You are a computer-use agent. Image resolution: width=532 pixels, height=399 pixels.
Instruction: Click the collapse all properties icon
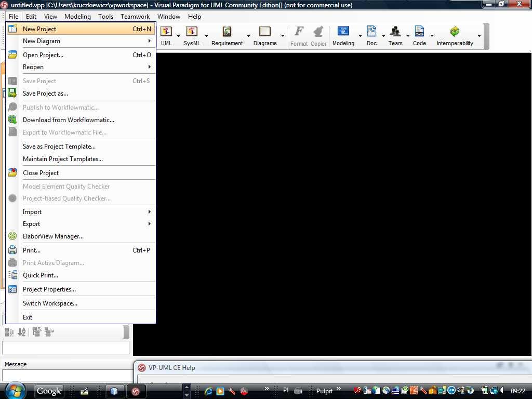click(49, 332)
